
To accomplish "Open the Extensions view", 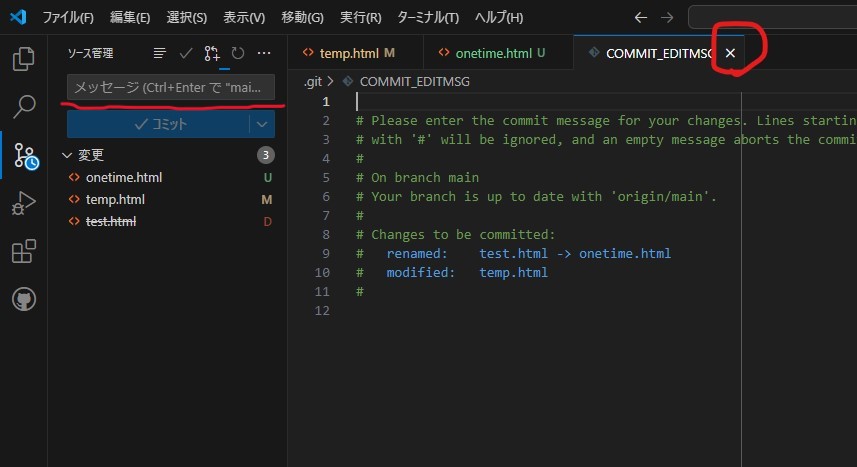I will pos(23,252).
